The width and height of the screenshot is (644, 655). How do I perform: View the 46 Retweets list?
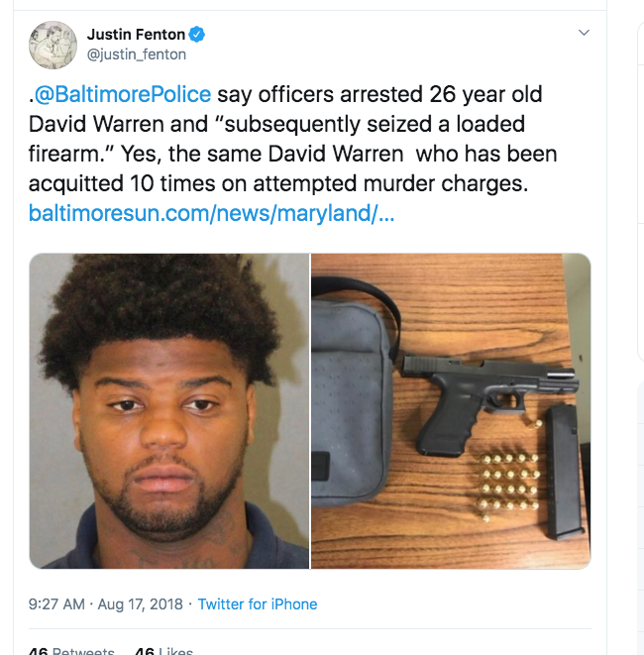tap(71, 651)
